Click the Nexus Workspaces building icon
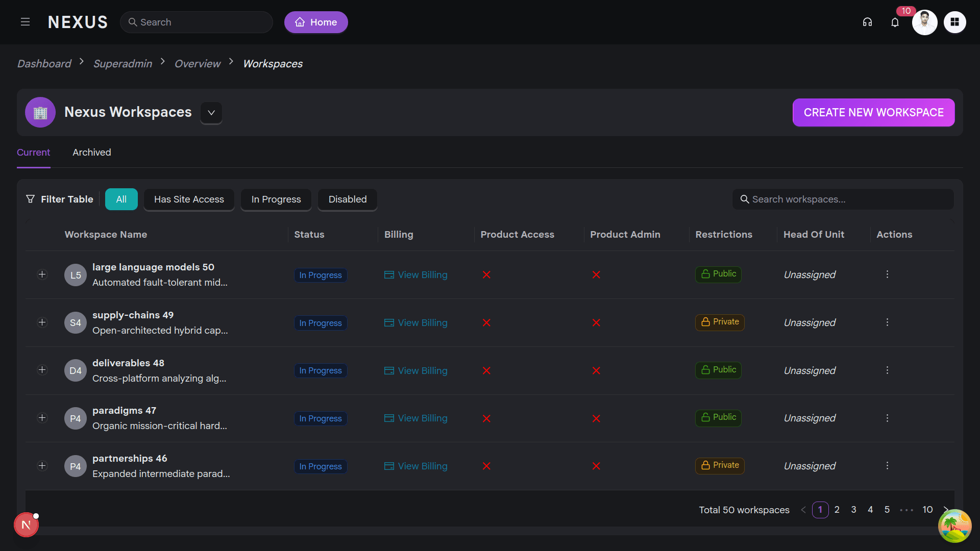The width and height of the screenshot is (980, 551). tap(40, 112)
